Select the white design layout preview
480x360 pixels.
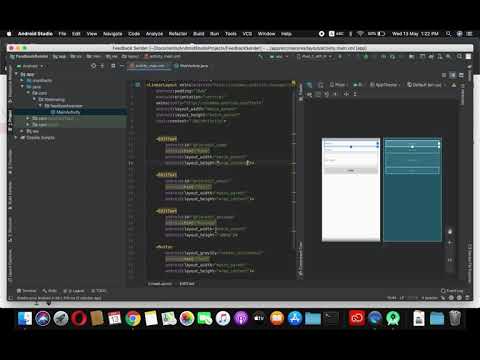[x=351, y=189]
